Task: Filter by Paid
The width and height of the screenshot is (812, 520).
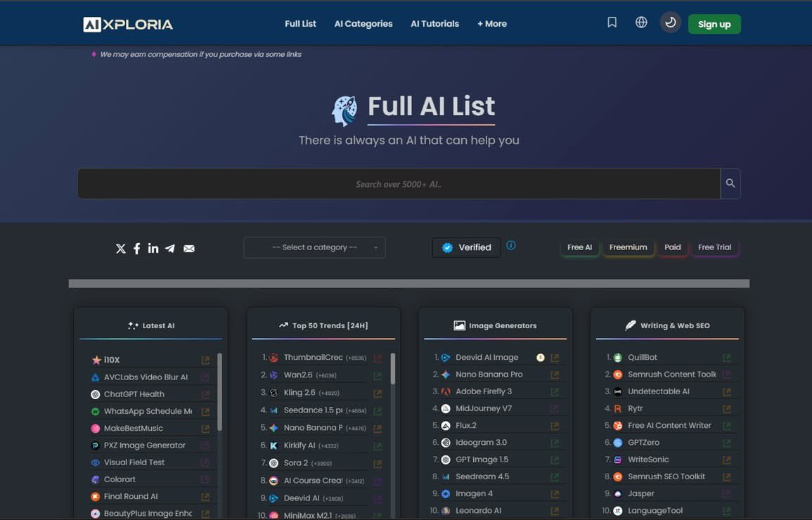Action: coord(673,247)
